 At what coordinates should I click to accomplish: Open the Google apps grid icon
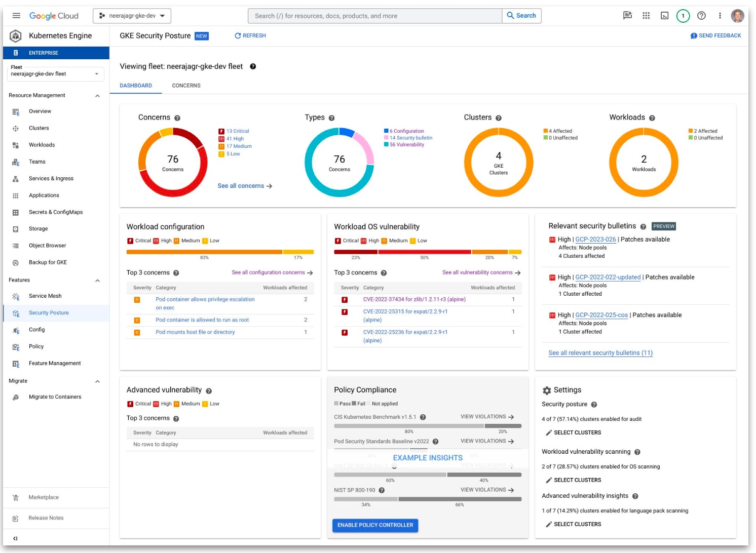tap(646, 16)
